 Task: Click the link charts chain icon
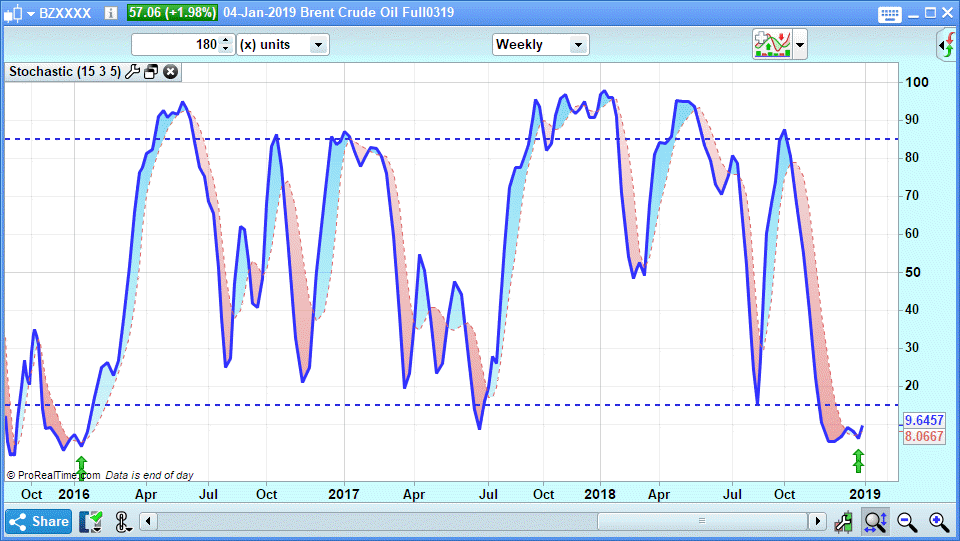(123, 521)
